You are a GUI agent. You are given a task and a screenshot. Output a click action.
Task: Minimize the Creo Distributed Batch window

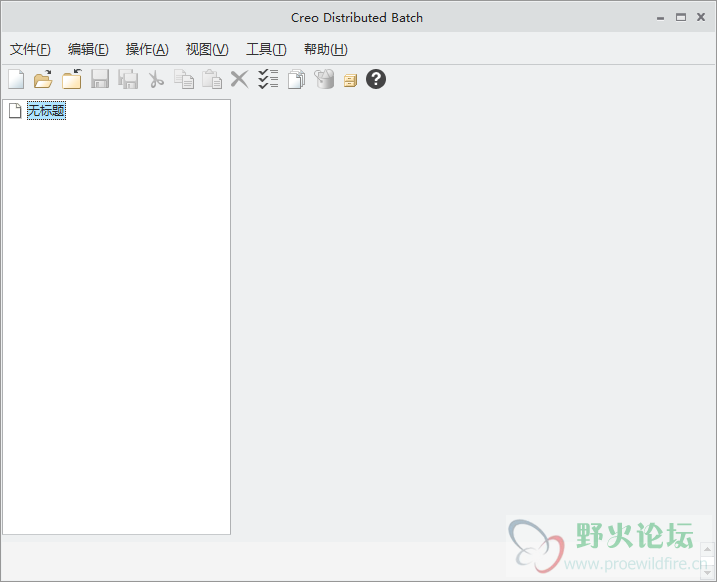660,18
